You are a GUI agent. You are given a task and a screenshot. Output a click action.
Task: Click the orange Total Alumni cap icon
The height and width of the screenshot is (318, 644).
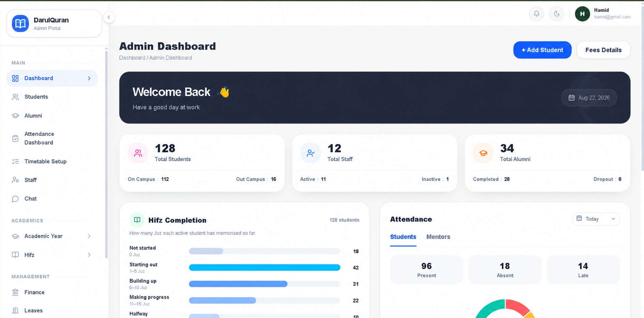483,153
